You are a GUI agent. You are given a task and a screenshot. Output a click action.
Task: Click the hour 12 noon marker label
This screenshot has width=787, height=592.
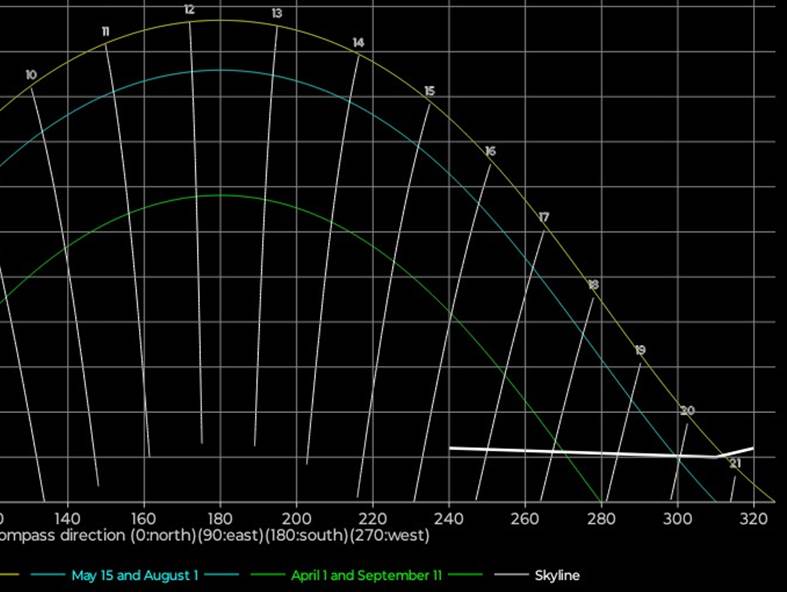(189, 10)
